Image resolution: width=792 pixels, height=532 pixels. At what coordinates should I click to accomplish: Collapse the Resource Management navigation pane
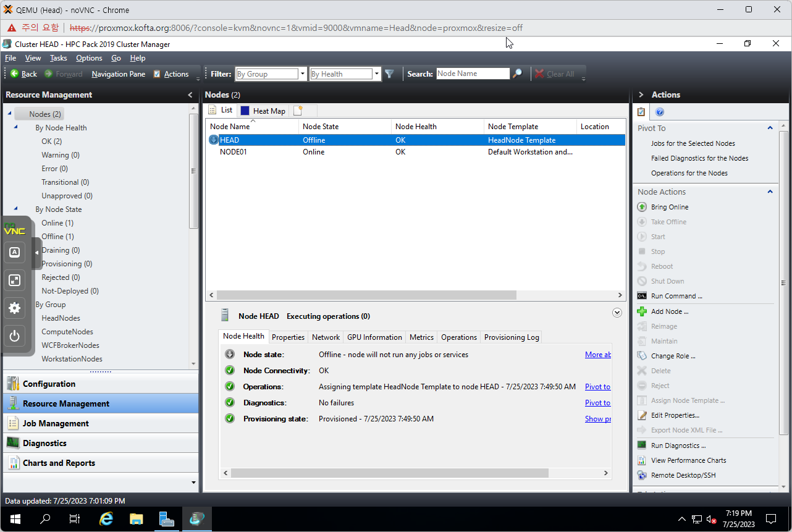pos(190,95)
